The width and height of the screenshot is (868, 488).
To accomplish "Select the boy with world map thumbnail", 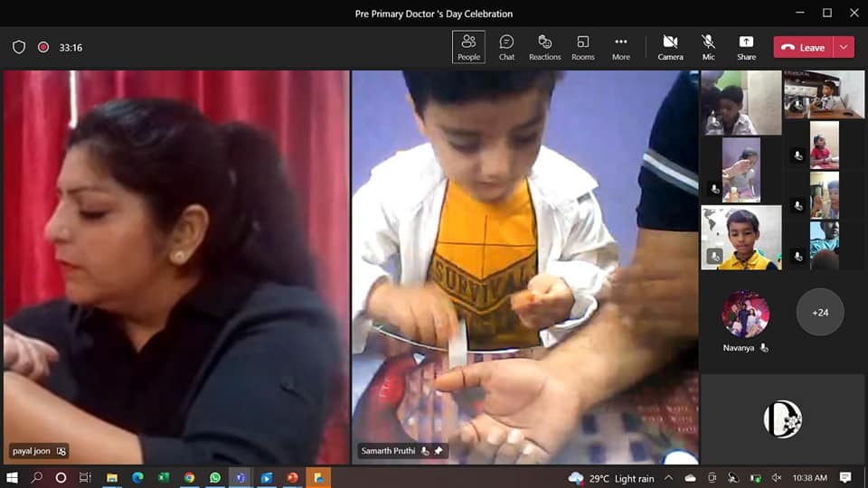I will (x=741, y=238).
